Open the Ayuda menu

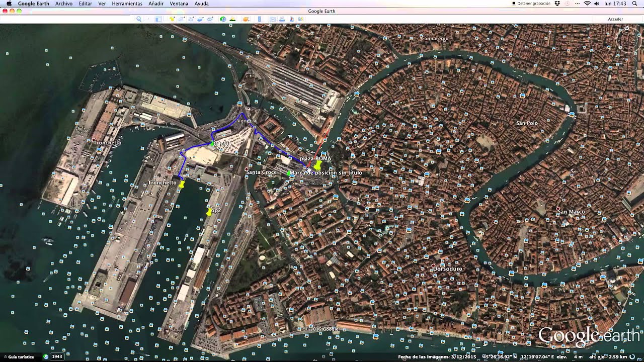tap(202, 4)
